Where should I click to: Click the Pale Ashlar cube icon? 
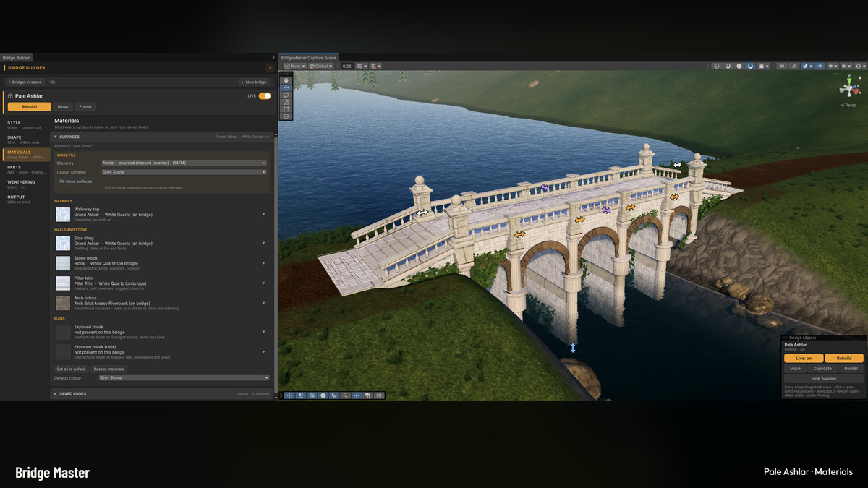[10, 95]
